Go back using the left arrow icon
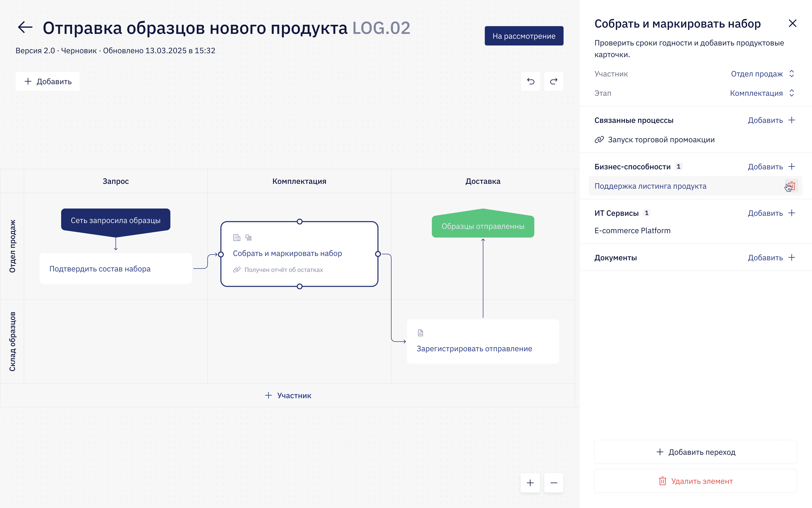This screenshot has width=812, height=508. coord(25,28)
